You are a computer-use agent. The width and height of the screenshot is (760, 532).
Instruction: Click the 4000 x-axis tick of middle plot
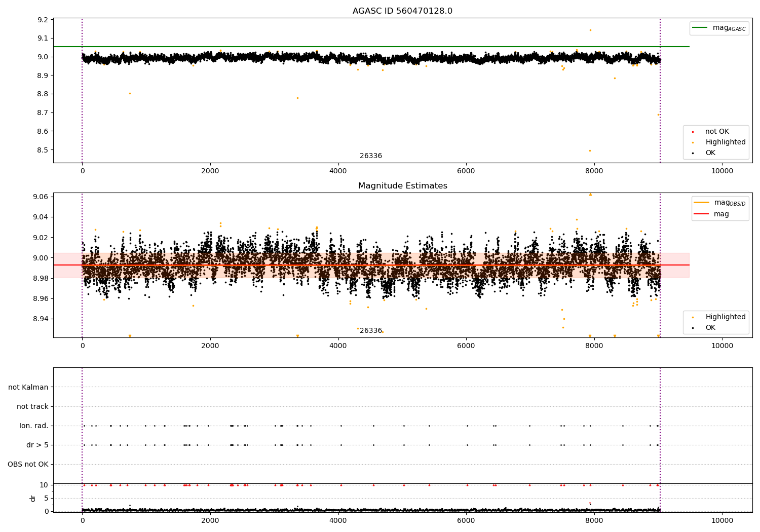pos(338,346)
